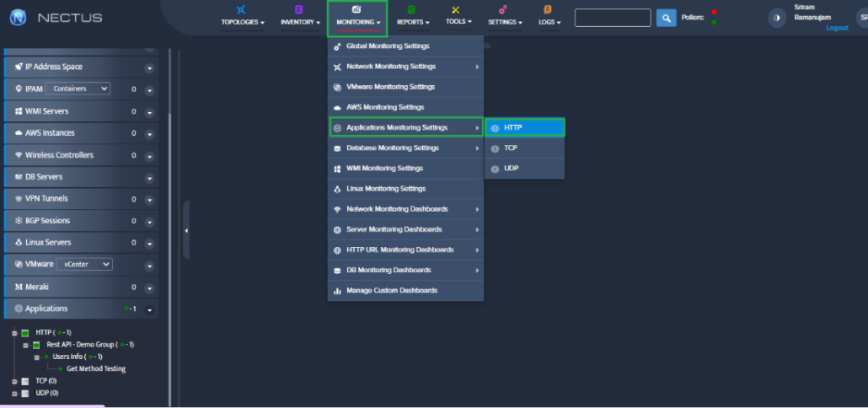Viewport: 868px width, 408px height.
Task: Select HTTP in Applications Monitoring submenu
Action: [x=524, y=127]
